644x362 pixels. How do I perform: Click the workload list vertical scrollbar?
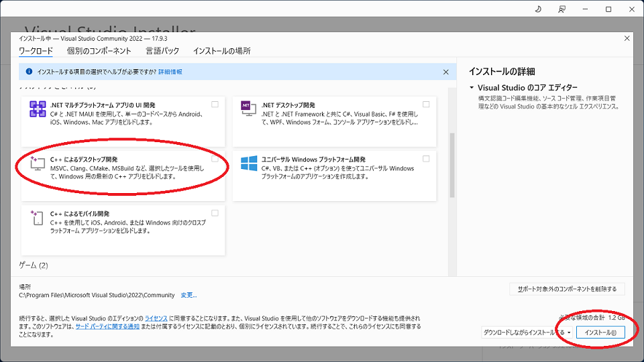pyautogui.click(x=452, y=165)
